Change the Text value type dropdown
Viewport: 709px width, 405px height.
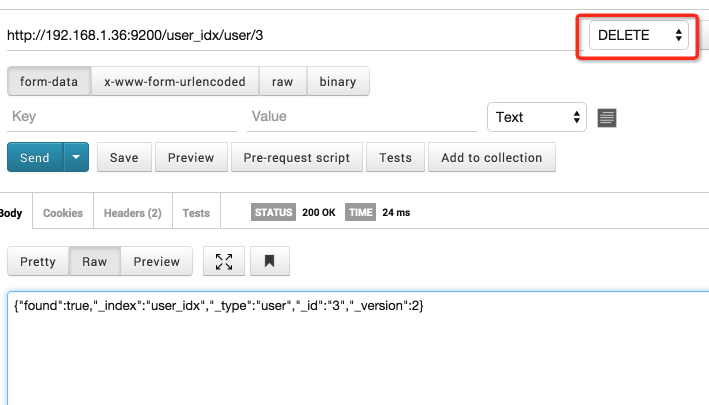tap(537, 117)
